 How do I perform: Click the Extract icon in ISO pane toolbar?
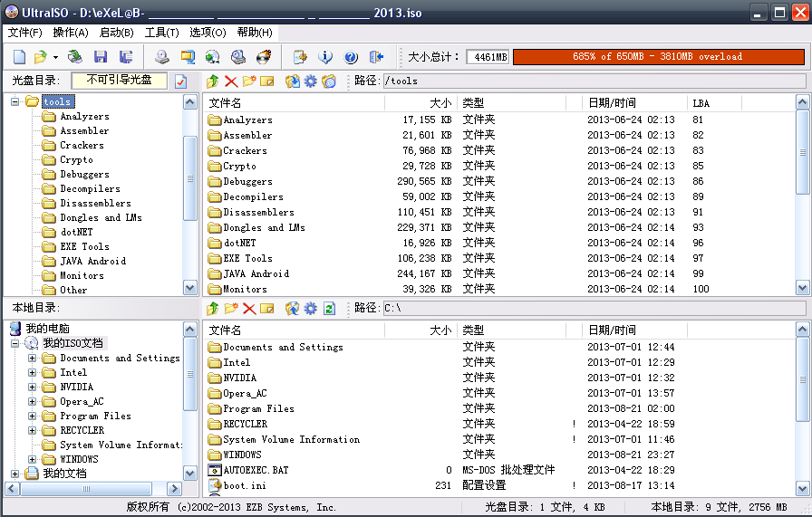[292, 81]
